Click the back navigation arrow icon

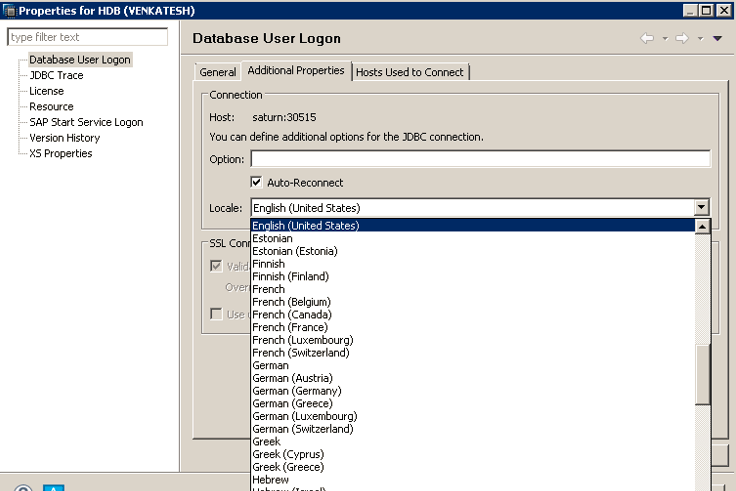tap(647, 38)
